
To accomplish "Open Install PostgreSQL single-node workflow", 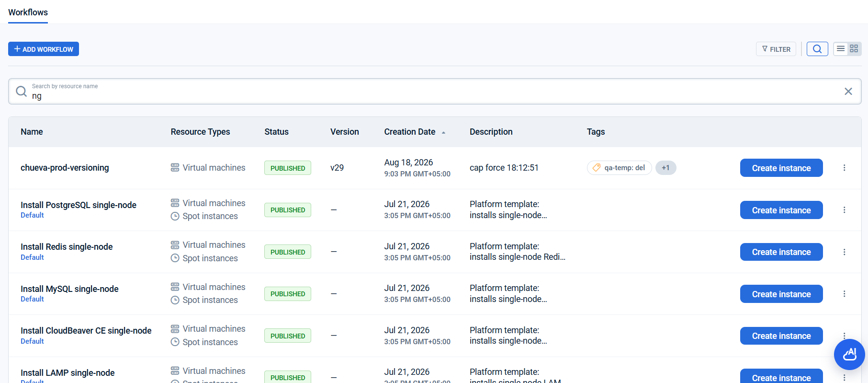I will (x=79, y=205).
